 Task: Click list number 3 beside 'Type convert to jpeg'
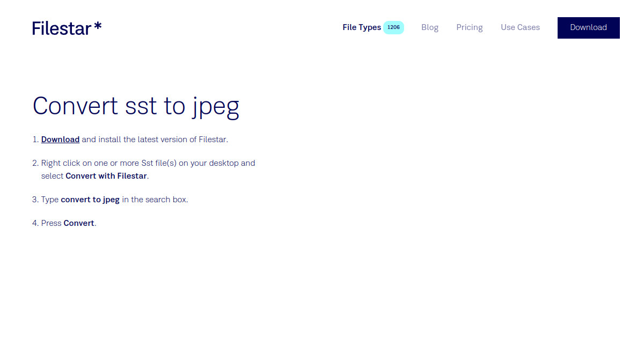35,200
